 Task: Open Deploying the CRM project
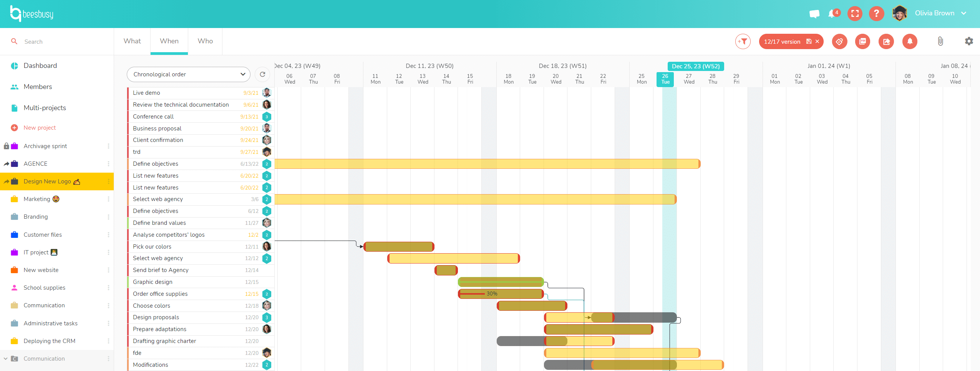click(49, 341)
